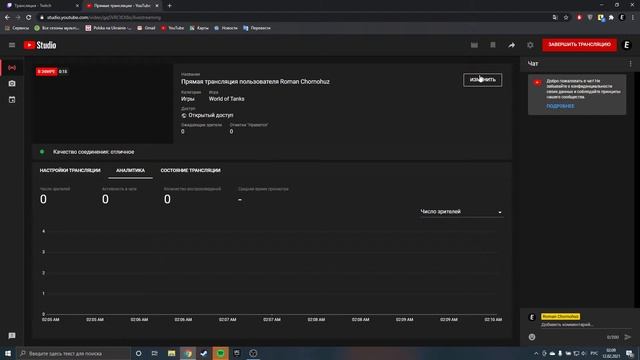
Task: Open the Windows Start menu
Action: pyautogui.click(x=8, y=353)
